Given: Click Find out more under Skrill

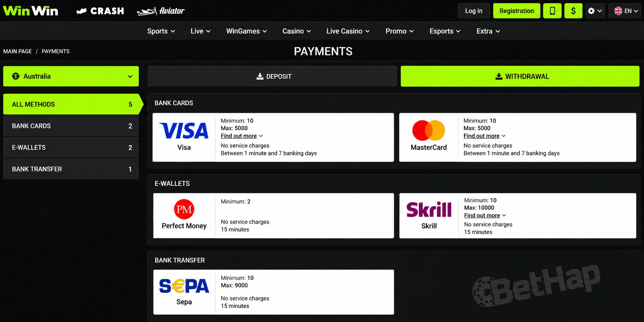Looking at the screenshot, I should 485,215.
